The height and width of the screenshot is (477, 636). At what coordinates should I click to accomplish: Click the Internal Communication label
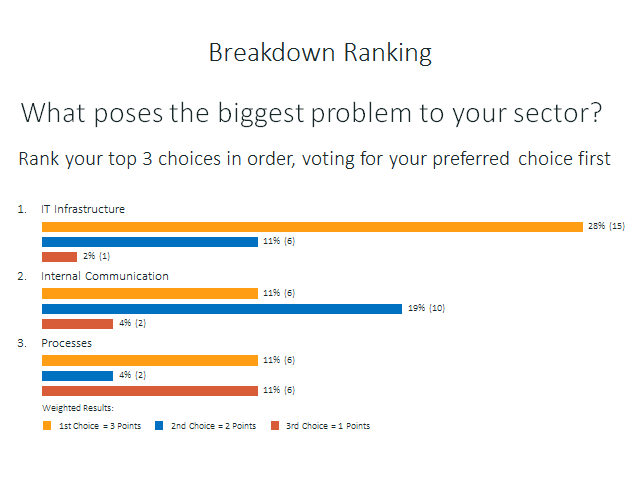[x=105, y=276]
